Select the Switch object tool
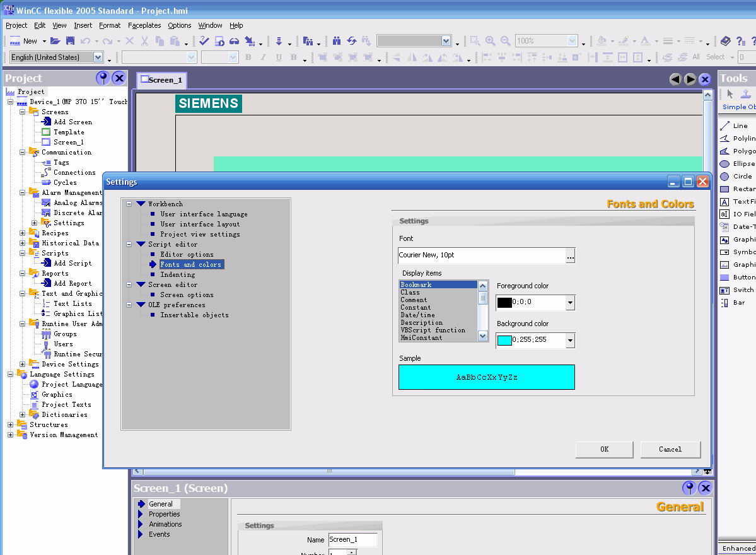The image size is (756, 555). coord(736,289)
